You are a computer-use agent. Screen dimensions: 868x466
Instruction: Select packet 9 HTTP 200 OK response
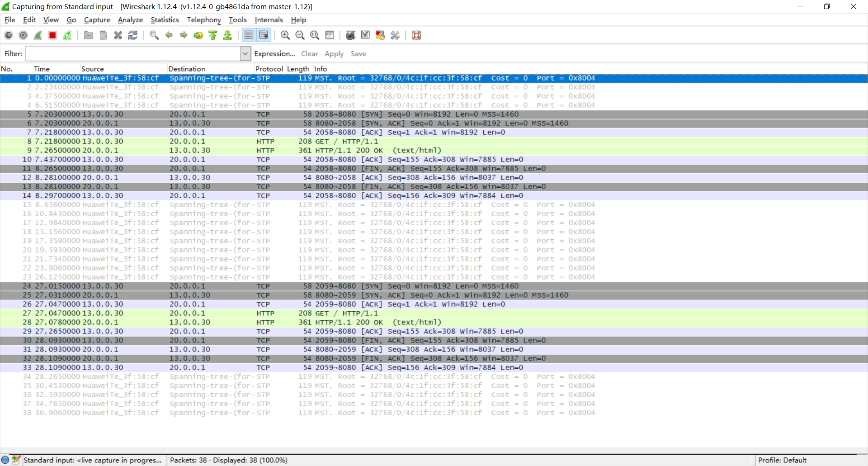point(434,151)
